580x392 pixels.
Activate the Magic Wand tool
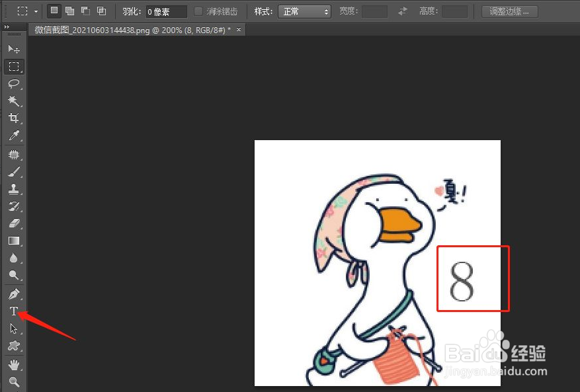(13, 101)
